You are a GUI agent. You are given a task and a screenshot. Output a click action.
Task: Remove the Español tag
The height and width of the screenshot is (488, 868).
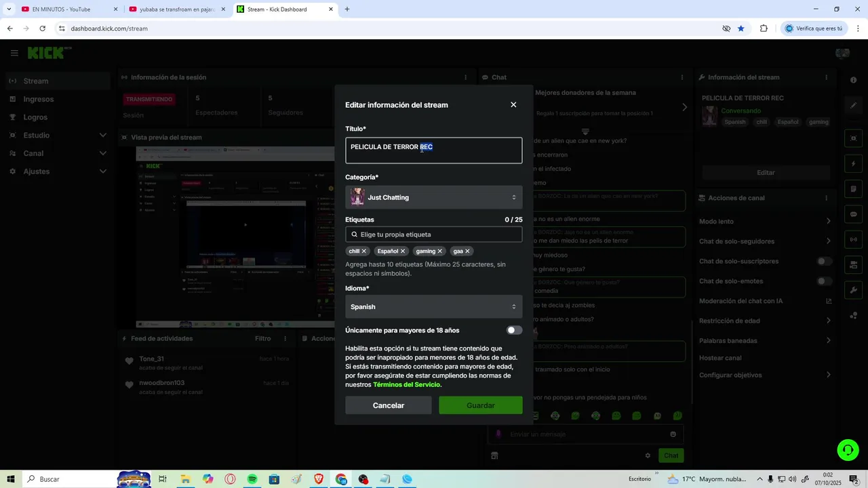pyautogui.click(x=403, y=251)
